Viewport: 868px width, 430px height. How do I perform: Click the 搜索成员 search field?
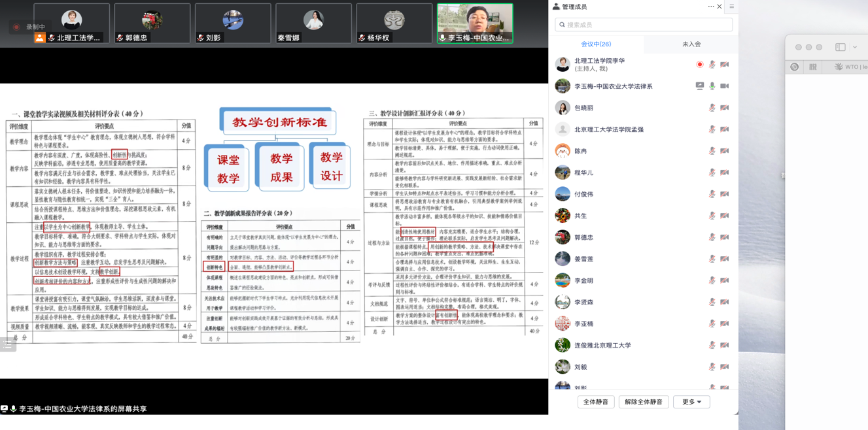[x=644, y=25]
